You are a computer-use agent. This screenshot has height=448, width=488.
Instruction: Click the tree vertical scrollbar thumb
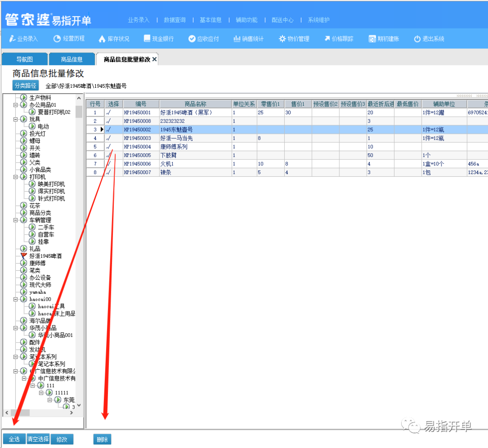(79, 112)
